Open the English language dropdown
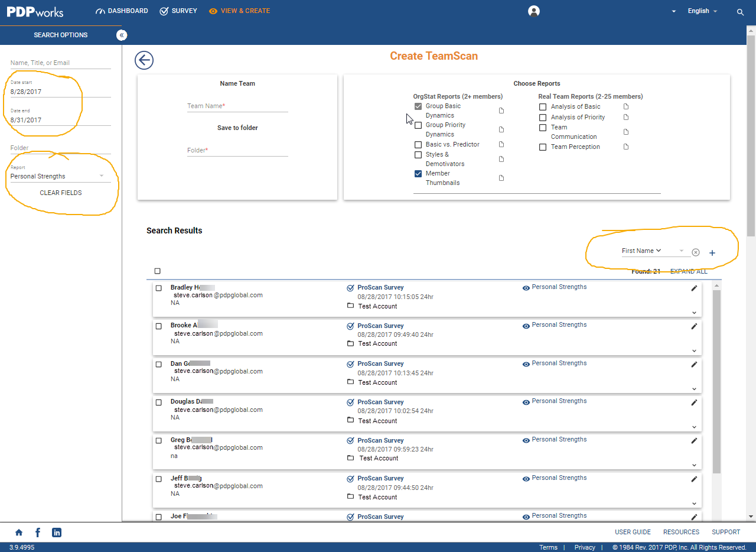756x552 pixels. coord(703,11)
